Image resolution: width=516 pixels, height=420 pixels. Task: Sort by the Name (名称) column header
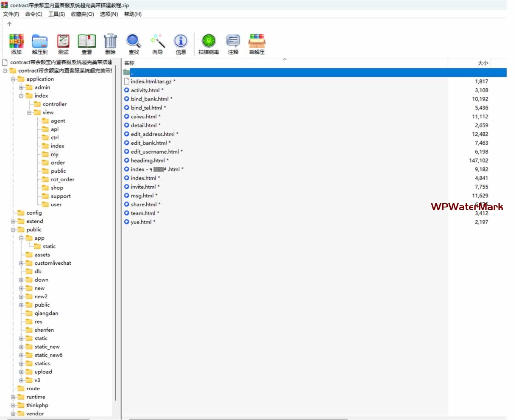129,63
